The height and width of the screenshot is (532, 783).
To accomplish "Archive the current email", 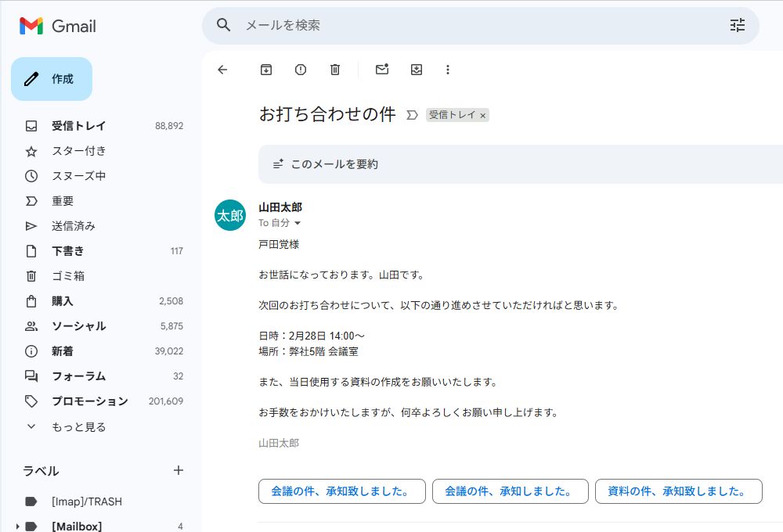I will click(x=265, y=70).
